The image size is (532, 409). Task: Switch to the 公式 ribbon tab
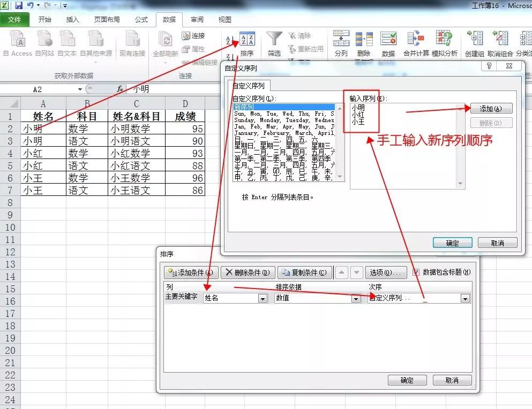click(141, 20)
